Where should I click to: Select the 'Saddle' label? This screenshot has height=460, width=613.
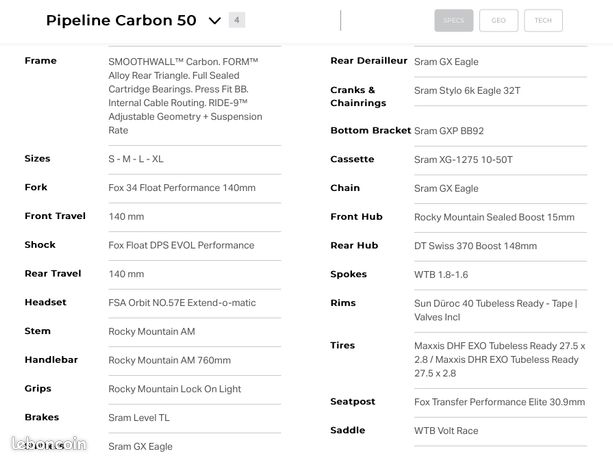348,430
